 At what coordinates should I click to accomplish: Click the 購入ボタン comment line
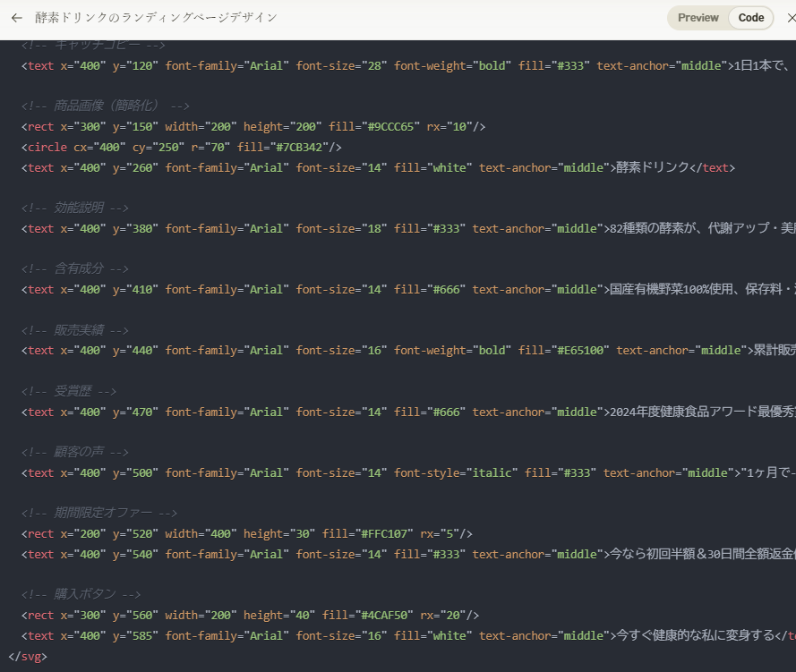click(x=81, y=594)
